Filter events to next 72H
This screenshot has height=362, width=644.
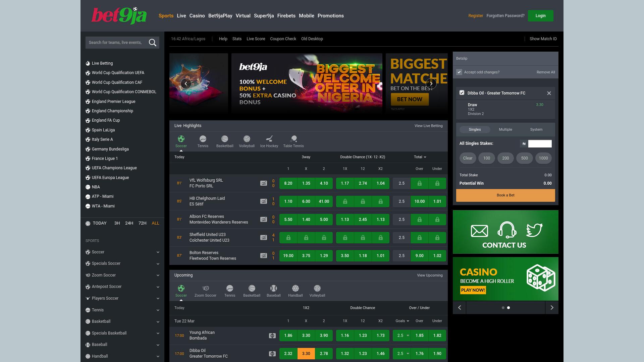tap(143, 223)
